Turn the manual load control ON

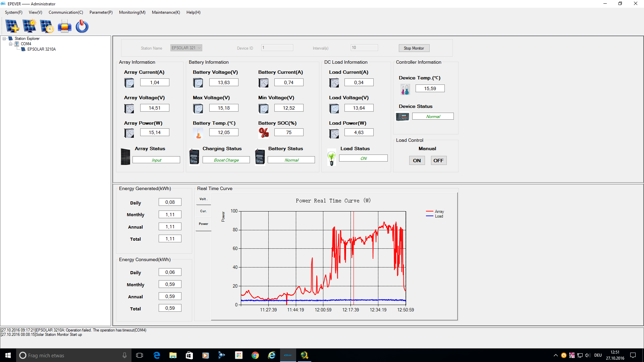[417, 161]
